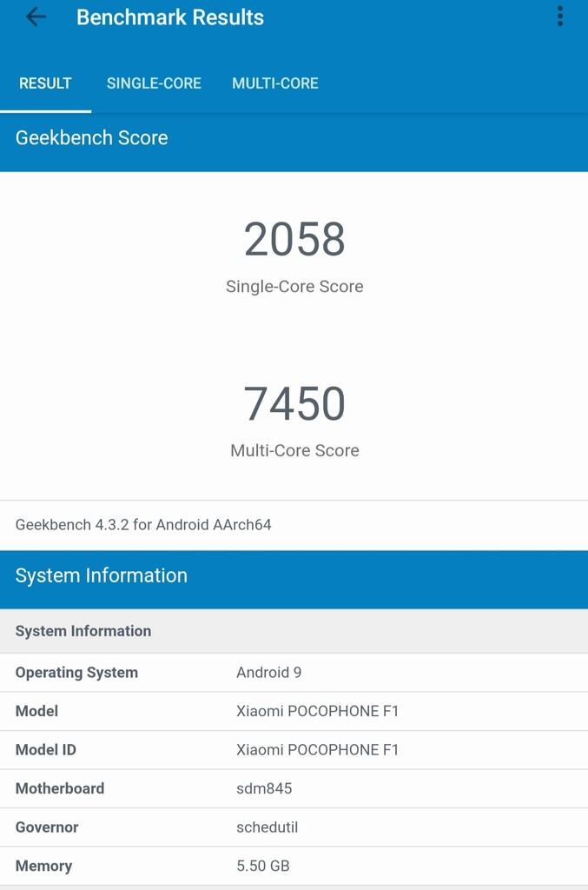Tap the Multi-Core Score label

294,451
